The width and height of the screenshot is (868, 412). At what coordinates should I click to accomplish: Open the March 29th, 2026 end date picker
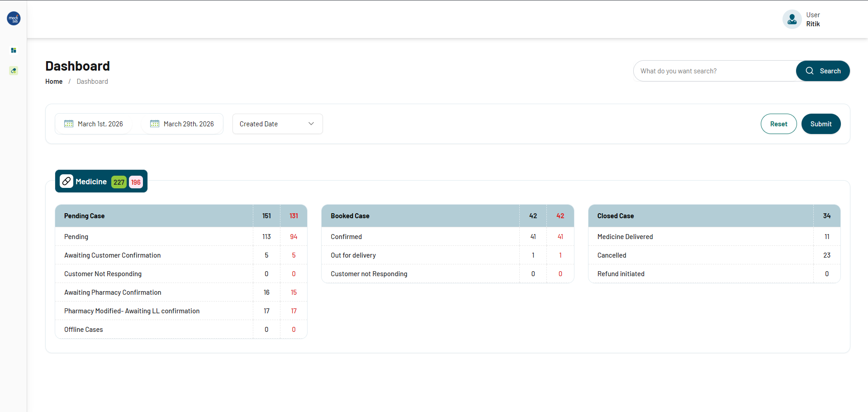(x=188, y=124)
